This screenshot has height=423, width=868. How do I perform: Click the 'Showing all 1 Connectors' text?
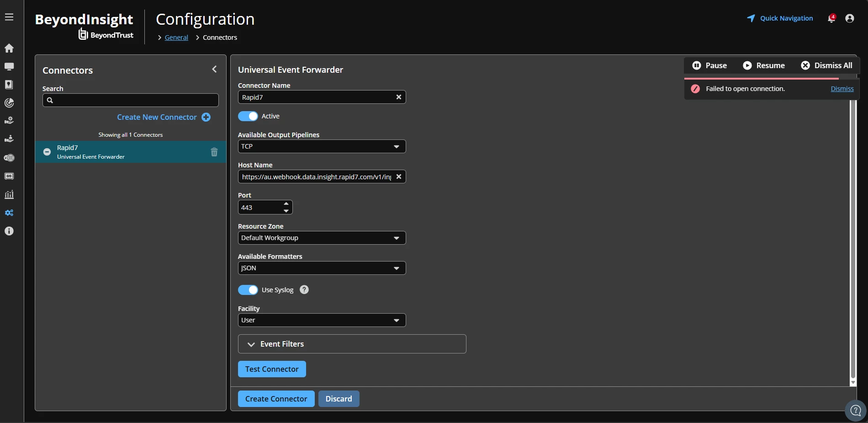[x=131, y=135]
